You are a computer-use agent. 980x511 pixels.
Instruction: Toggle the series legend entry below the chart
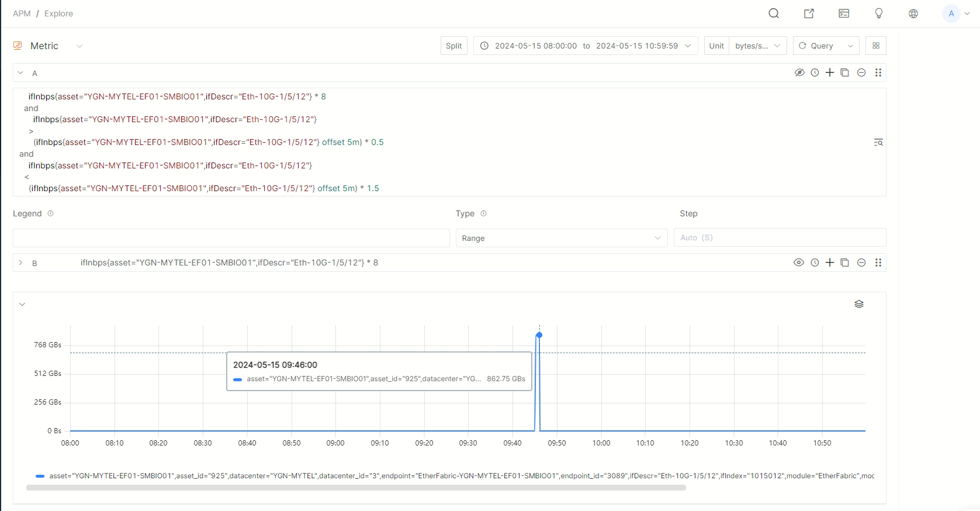pos(40,476)
